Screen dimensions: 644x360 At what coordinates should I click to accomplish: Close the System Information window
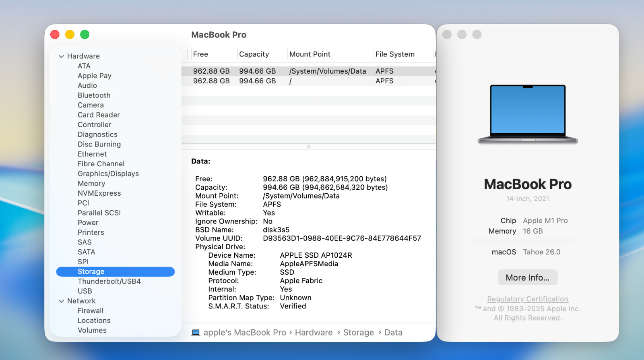[x=55, y=35]
